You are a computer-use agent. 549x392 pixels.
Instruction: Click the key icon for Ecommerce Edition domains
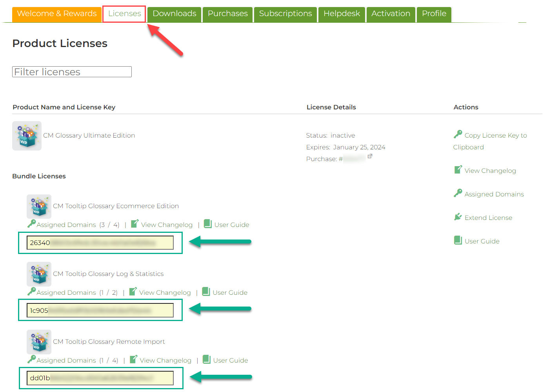[31, 224]
